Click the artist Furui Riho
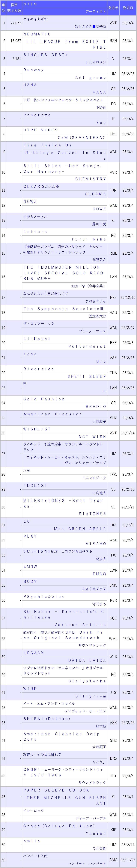Viewport: 137px width, 868px height. pyautogui.click(x=89, y=239)
